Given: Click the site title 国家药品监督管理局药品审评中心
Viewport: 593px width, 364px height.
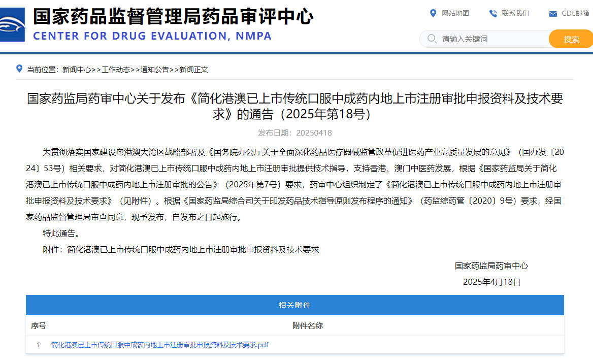Looking at the screenshot, I should coord(173,17).
